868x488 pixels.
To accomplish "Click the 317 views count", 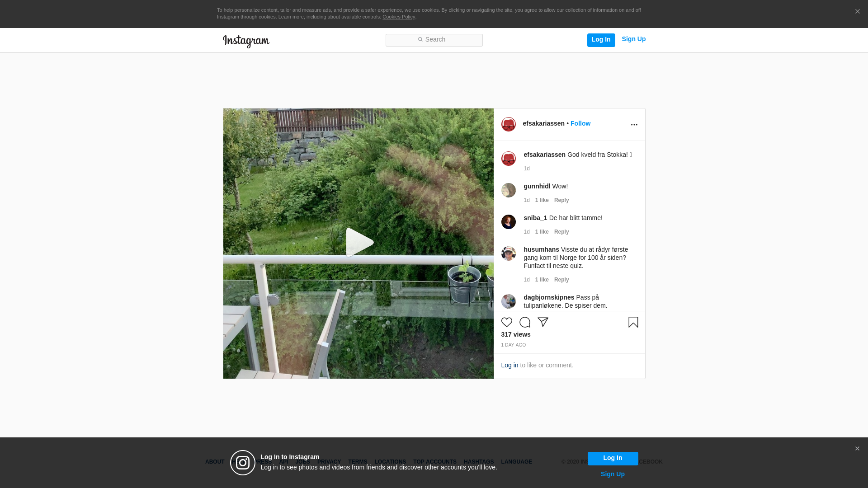I will pos(515,335).
